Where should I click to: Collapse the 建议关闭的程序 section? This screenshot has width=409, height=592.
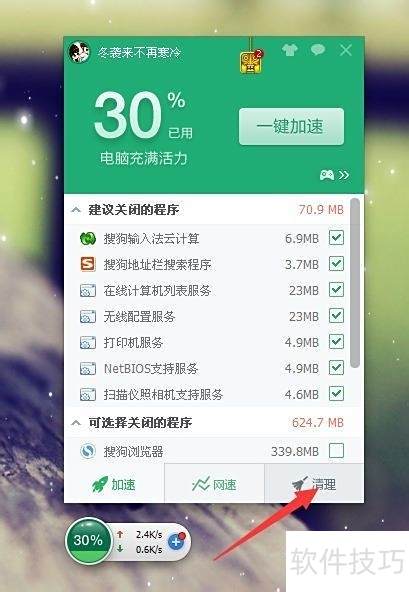point(76,210)
